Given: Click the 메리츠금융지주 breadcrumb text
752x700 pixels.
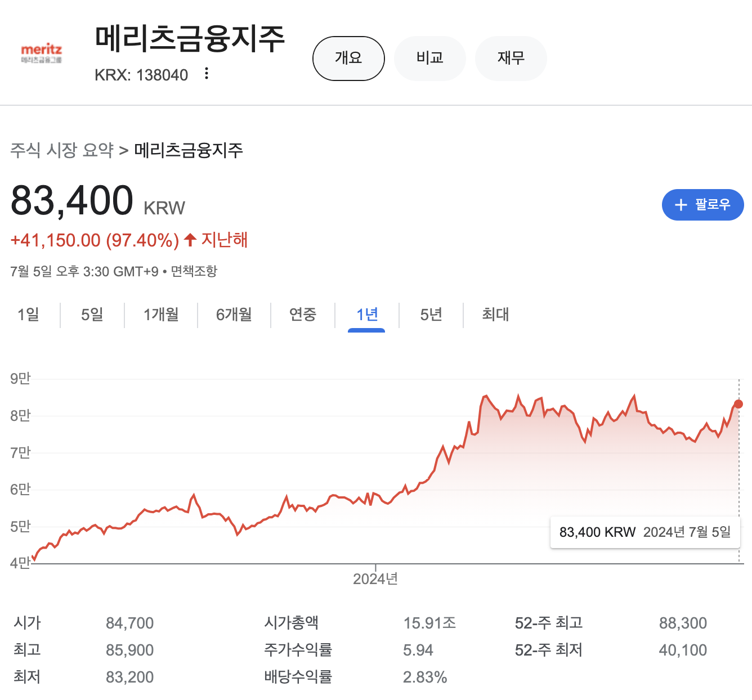Looking at the screenshot, I should coord(189,150).
